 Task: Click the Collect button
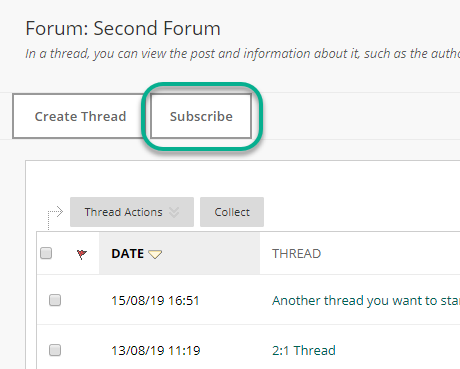(x=232, y=212)
